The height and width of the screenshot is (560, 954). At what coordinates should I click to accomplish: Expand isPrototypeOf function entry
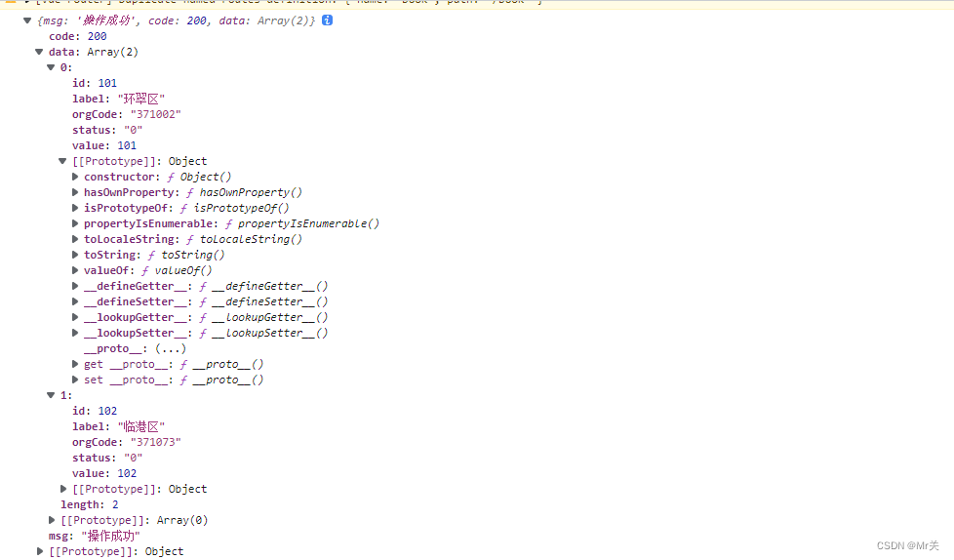[75, 208]
